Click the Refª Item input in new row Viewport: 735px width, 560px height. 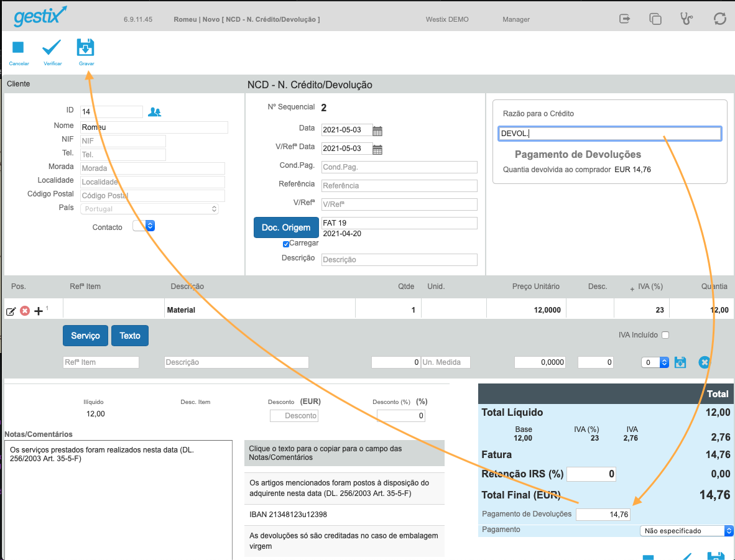point(101,362)
